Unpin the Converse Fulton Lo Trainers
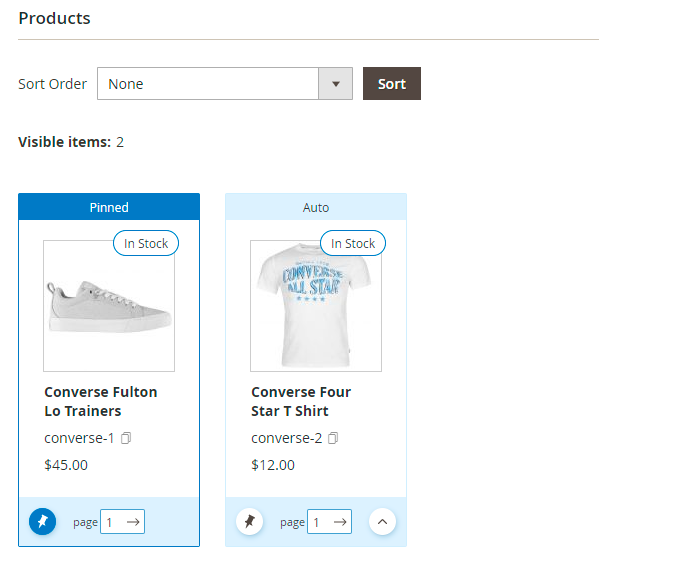 click(x=42, y=521)
